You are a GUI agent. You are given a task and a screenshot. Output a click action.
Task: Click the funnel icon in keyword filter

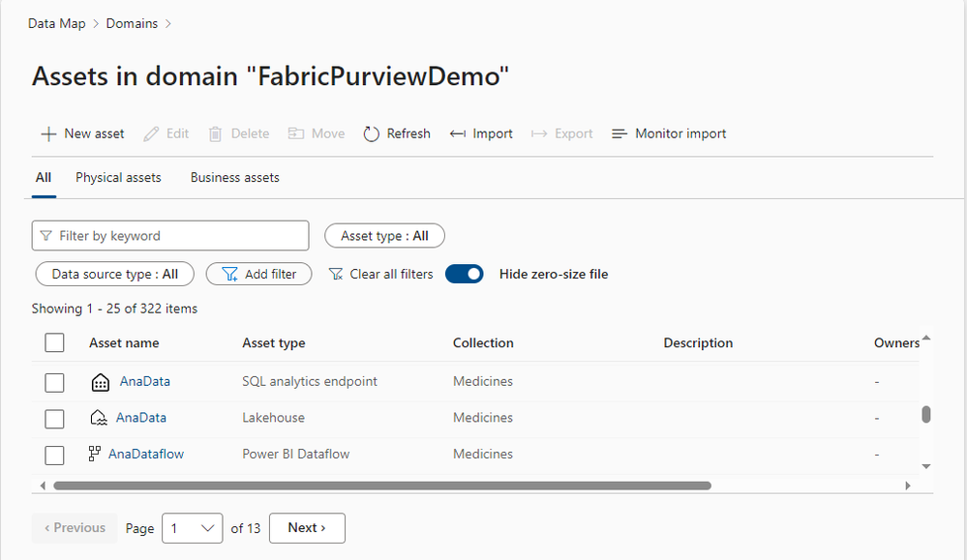[45, 236]
